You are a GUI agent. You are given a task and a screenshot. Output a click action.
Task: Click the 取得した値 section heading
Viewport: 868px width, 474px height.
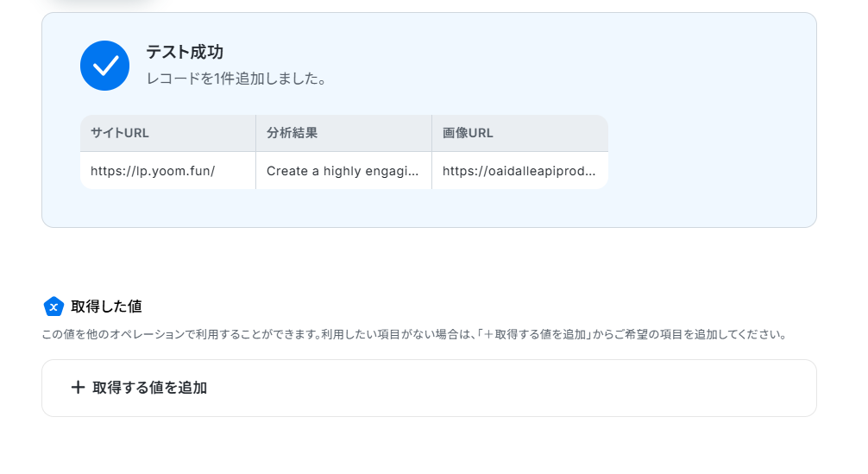coord(106,307)
